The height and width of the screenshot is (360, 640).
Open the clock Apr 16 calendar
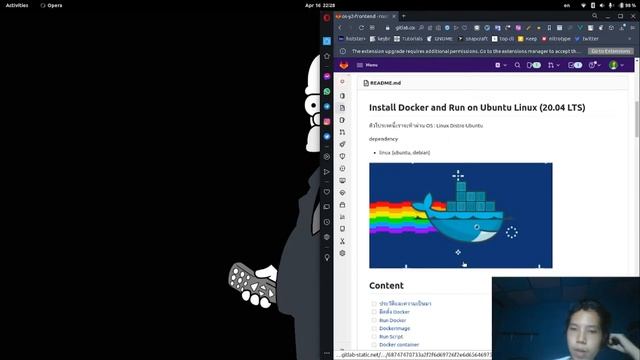(320, 5)
